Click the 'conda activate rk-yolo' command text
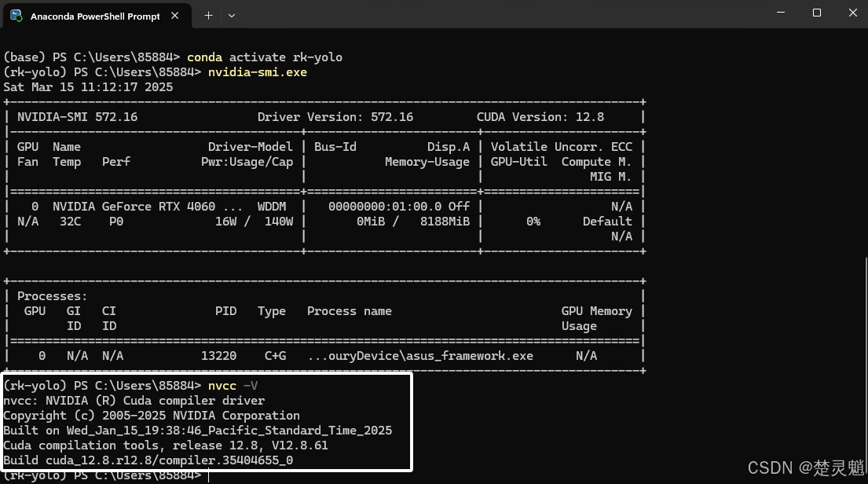The width and height of the screenshot is (868, 484). pyautogui.click(x=265, y=57)
